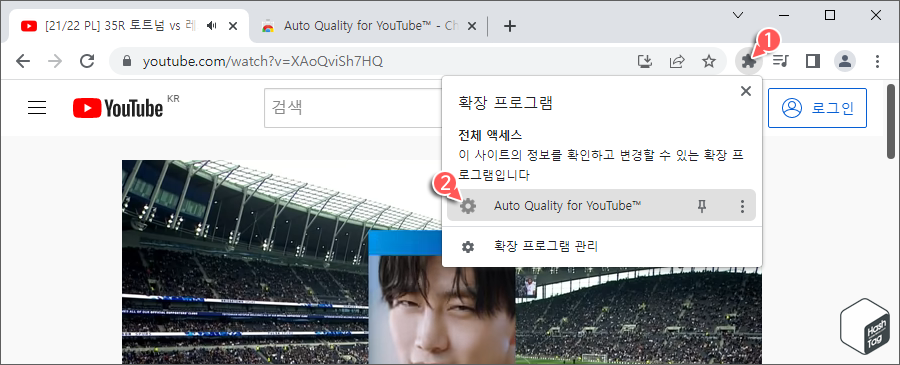This screenshot has height=365, width=900.
Task: Bookmark this page with the star icon
Action: pyautogui.click(x=709, y=61)
